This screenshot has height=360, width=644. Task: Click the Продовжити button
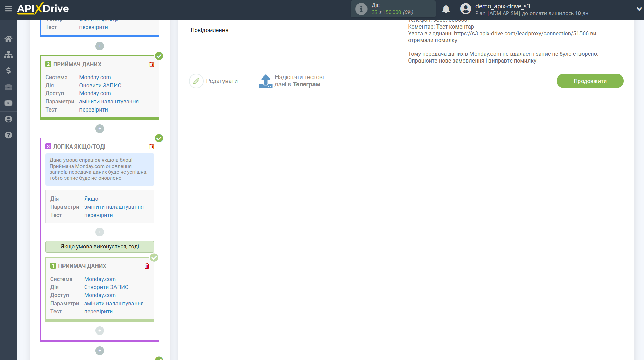(590, 81)
